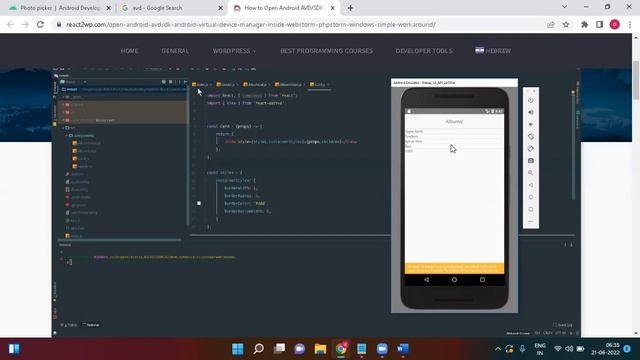The height and width of the screenshot is (360, 640).
Task: View site security lock information
Action: (59, 24)
